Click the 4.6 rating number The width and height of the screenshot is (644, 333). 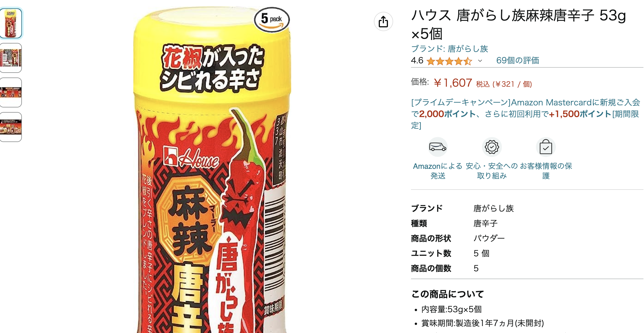pyautogui.click(x=417, y=60)
